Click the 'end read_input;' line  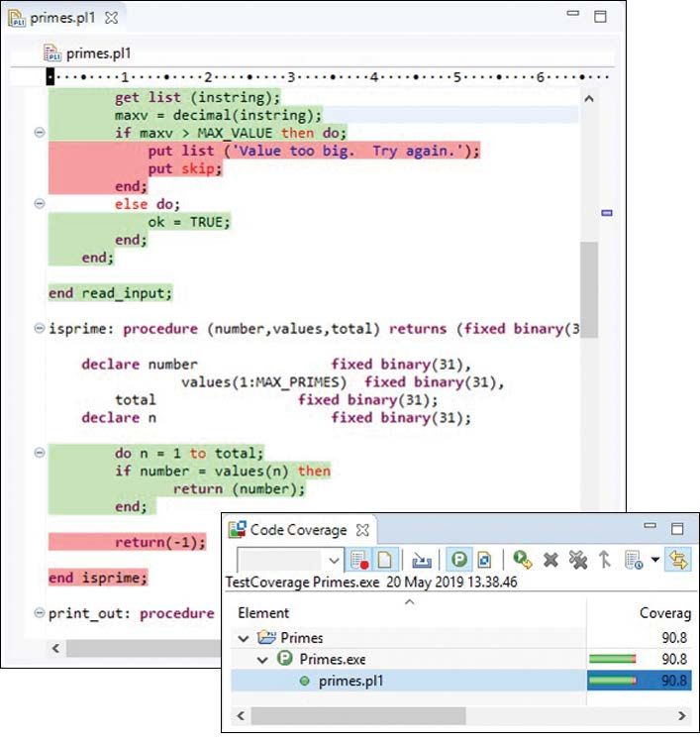coord(110,293)
